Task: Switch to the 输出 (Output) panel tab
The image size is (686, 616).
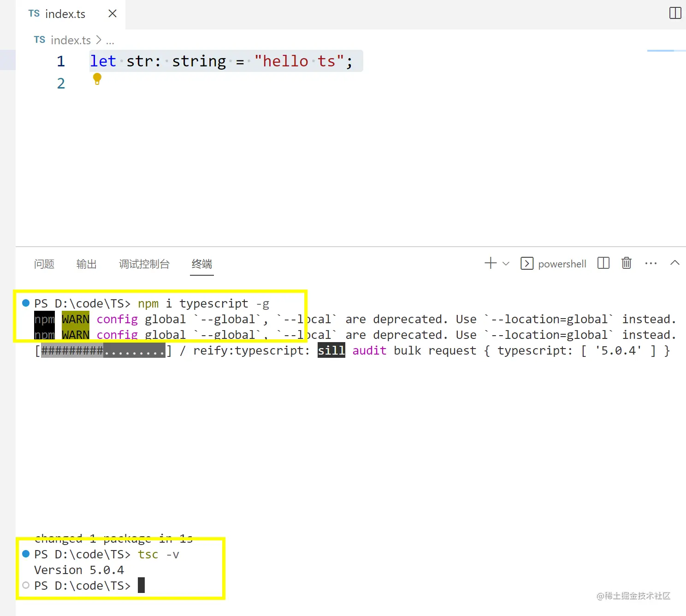Action: tap(87, 264)
